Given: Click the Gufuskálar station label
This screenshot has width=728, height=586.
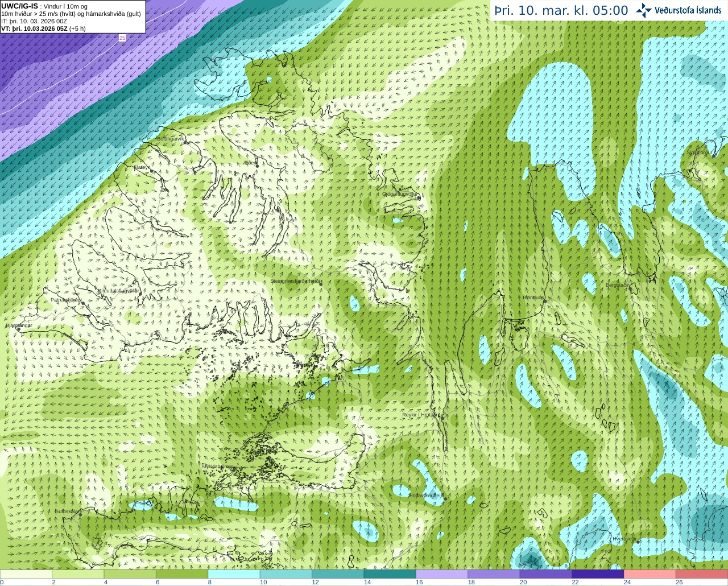Looking at the screenshot, I should [x=67, y=511].
